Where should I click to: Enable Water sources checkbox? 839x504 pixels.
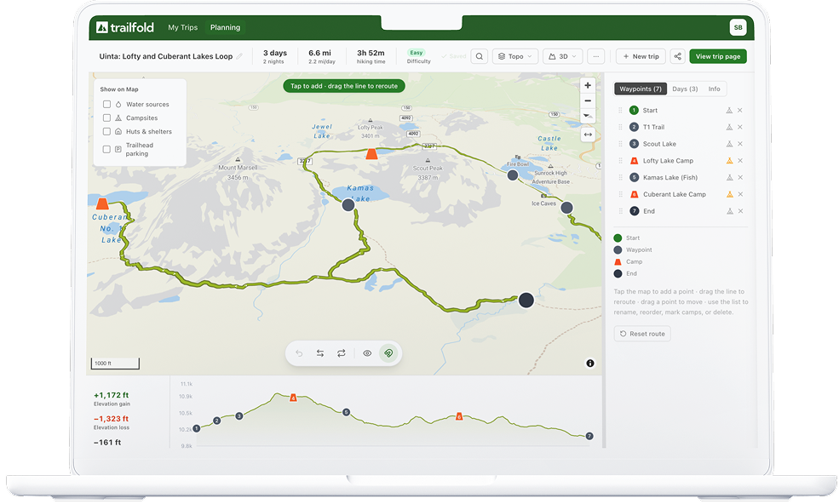106,105
